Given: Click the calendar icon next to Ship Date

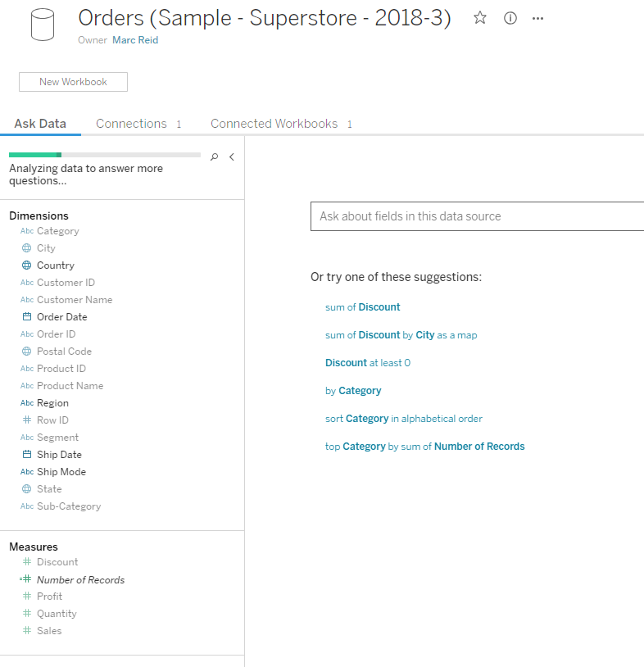Looking at the screenshot, I should click(27, 455).
